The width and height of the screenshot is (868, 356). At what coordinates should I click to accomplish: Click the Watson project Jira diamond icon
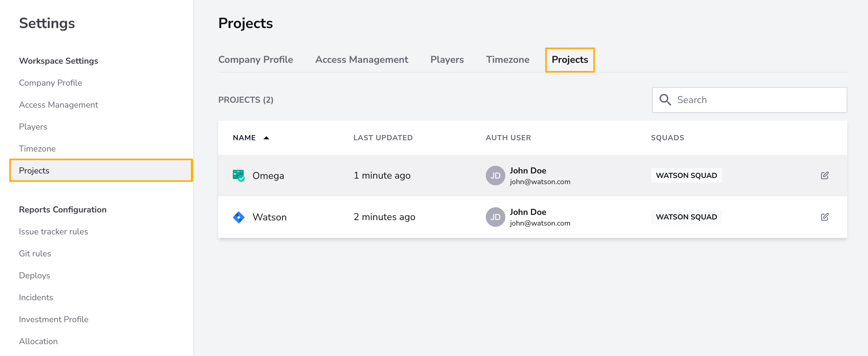click(238, 217)
